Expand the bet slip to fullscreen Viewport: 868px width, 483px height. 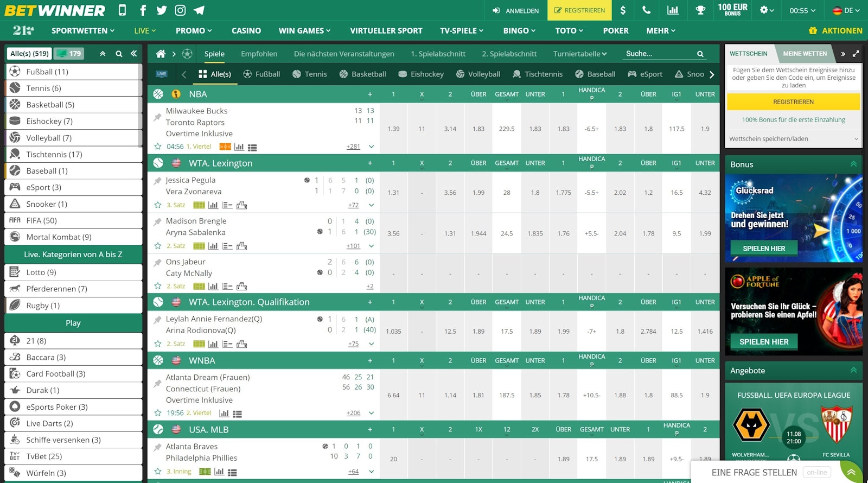(856, 54)
